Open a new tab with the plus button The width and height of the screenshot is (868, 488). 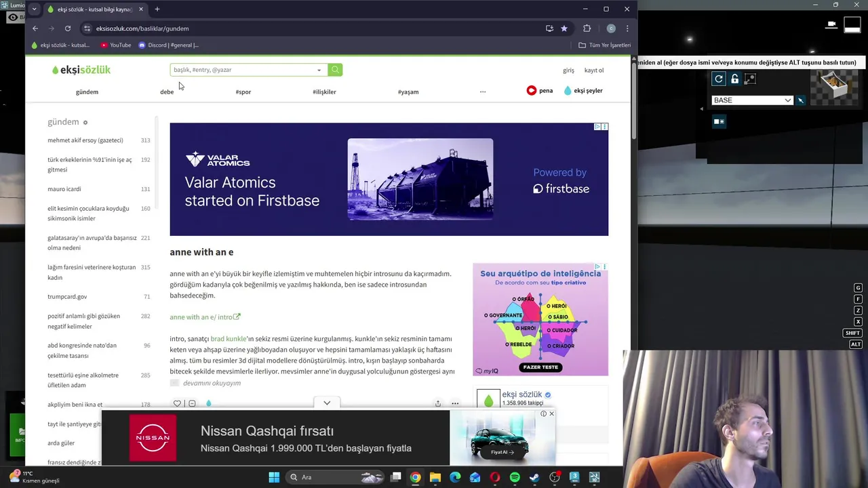pyautogui.click(x=157, y=9)
